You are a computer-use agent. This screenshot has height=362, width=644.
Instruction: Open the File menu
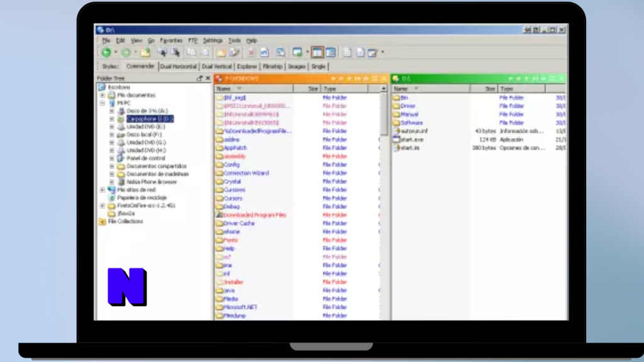coord(106,41)
